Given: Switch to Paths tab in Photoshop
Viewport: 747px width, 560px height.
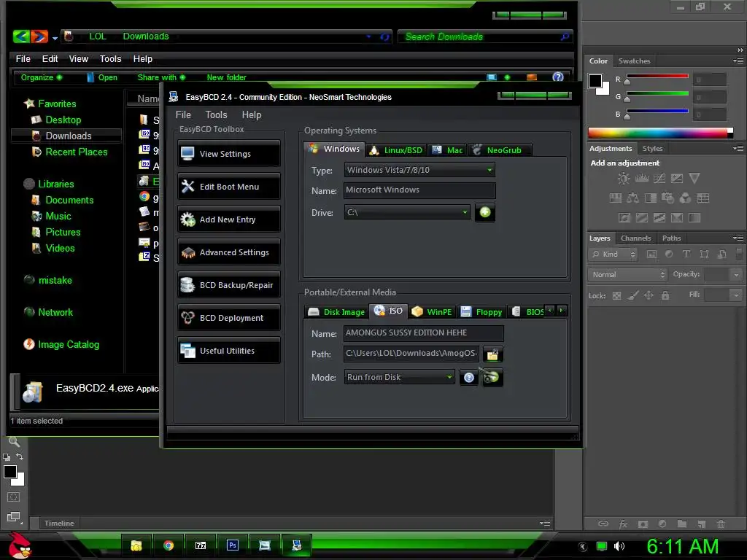Looking at the screenshot, I should pos(671,238).
